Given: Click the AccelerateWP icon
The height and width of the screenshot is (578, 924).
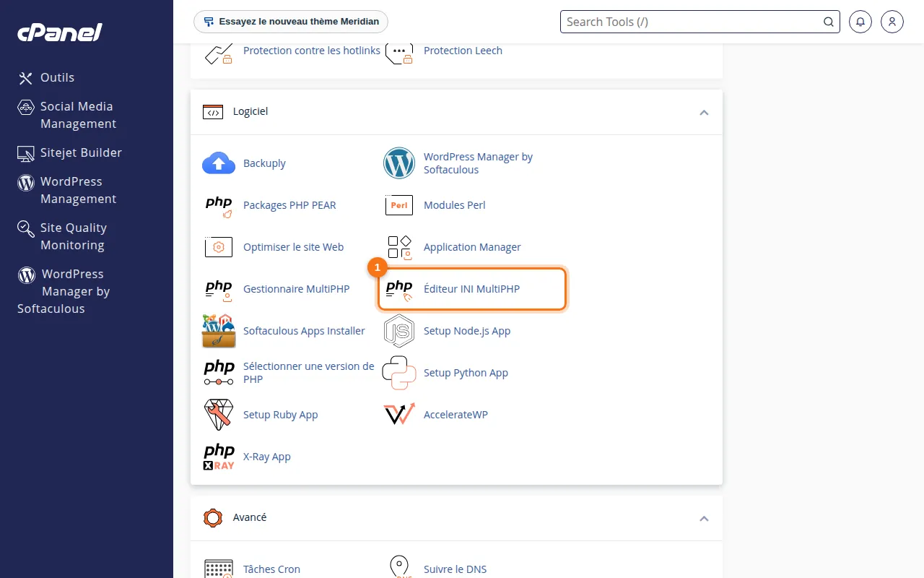Looking at the screenshot, I should [x=399, y=415].
